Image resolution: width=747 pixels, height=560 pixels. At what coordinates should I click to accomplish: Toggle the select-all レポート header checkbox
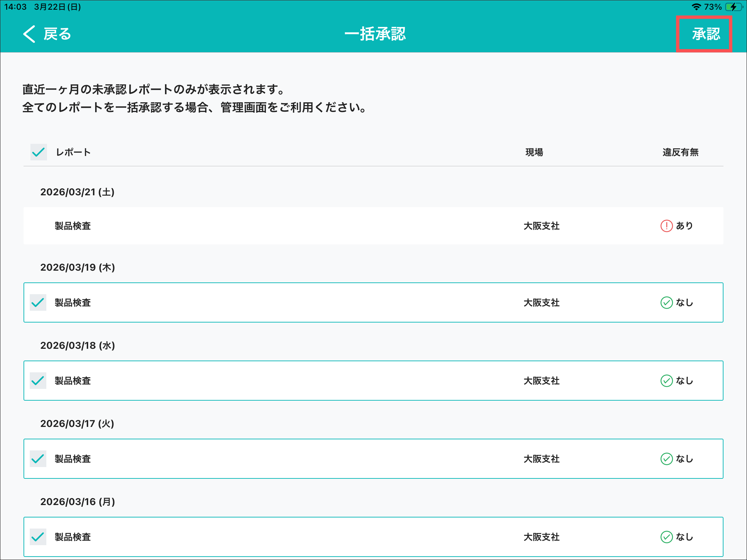(x=38, y=152)
